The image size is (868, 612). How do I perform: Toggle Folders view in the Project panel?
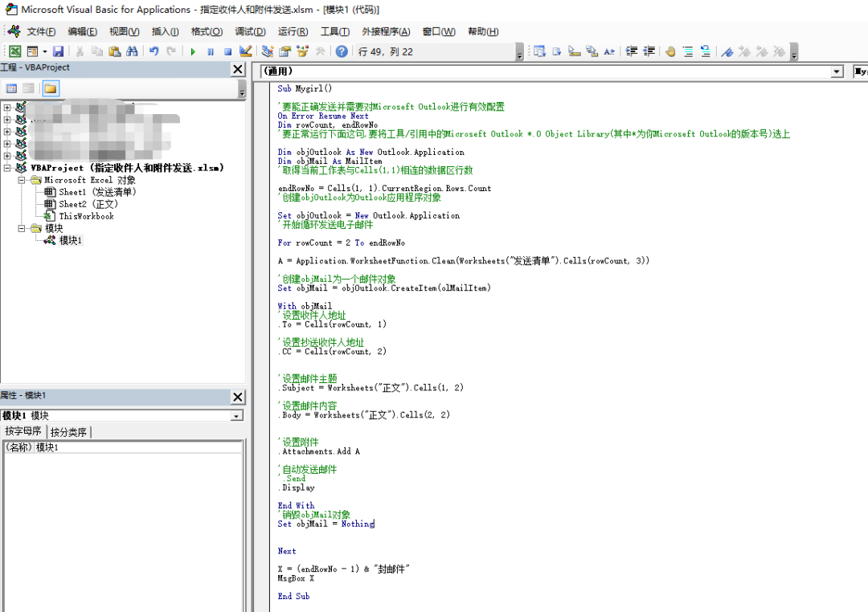click(x=50, y=88)
